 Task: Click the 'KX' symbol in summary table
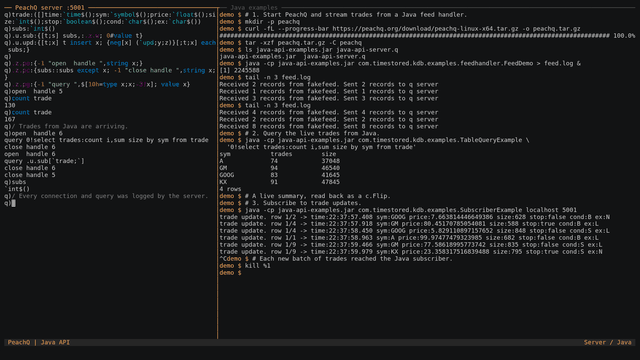tap(223, 182)
